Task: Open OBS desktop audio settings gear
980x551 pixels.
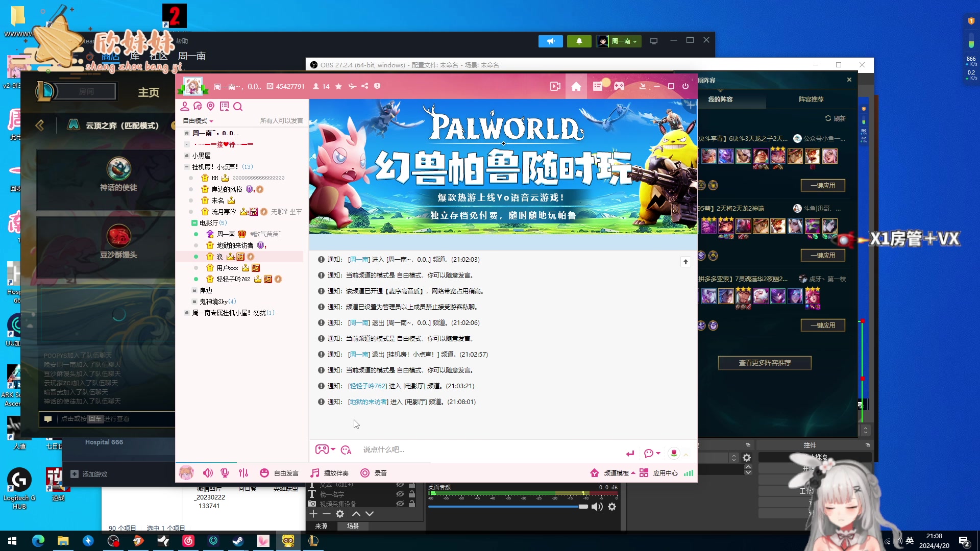Action: click(612, 507)
